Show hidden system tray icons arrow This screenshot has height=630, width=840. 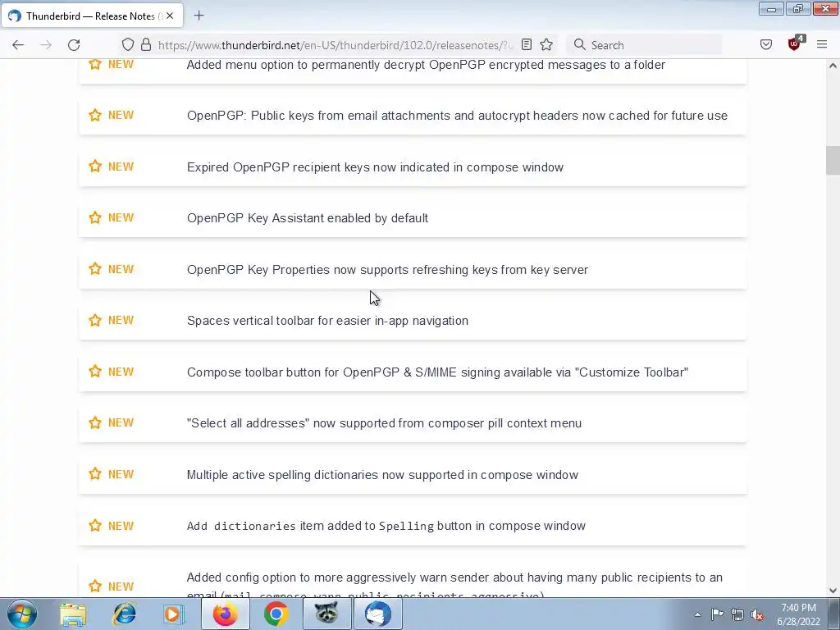click(697, 614)
